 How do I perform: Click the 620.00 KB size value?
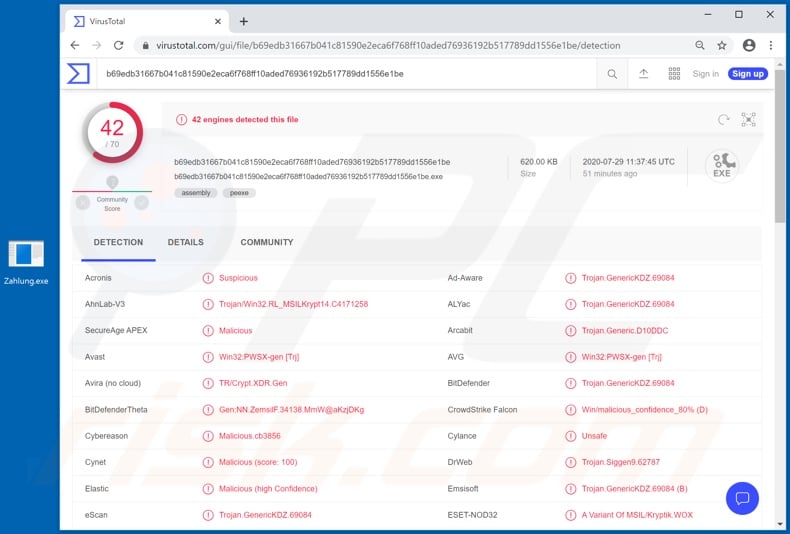click(539, 162)
